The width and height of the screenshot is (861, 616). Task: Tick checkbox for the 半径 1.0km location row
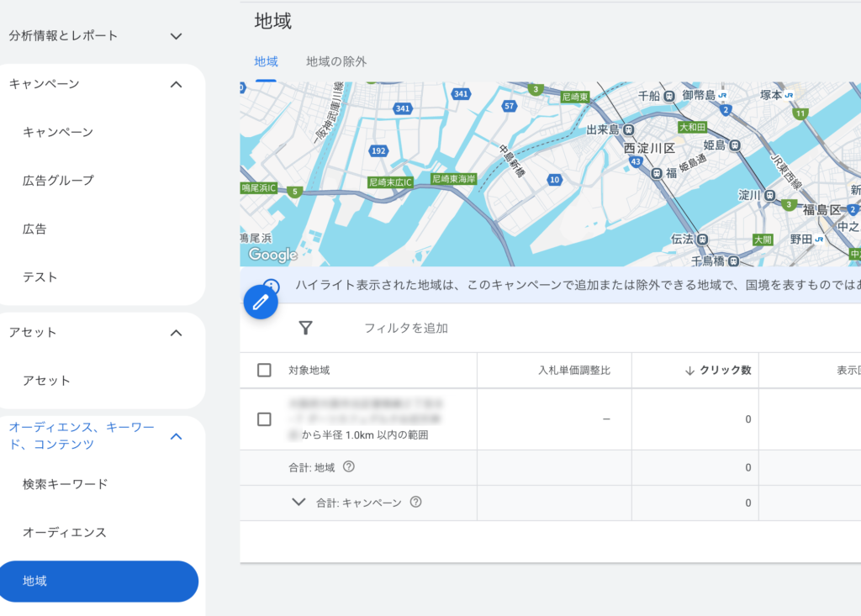pos(264,419)
